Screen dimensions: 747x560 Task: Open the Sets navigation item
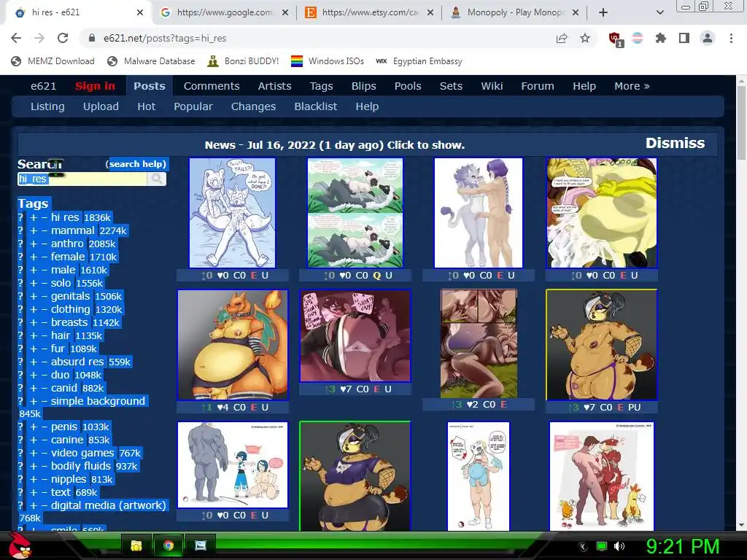451,86
